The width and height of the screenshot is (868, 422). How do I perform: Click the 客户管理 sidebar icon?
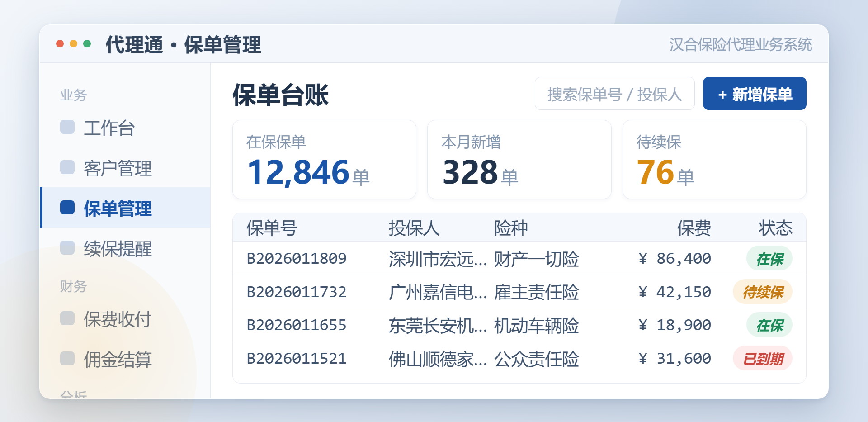pyautogui.click(x=67, y=167)
